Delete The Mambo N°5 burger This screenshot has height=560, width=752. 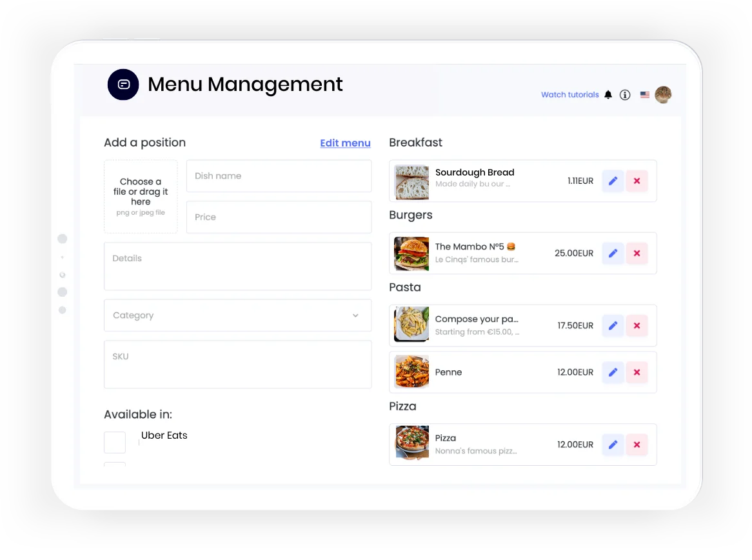[637, 254]
